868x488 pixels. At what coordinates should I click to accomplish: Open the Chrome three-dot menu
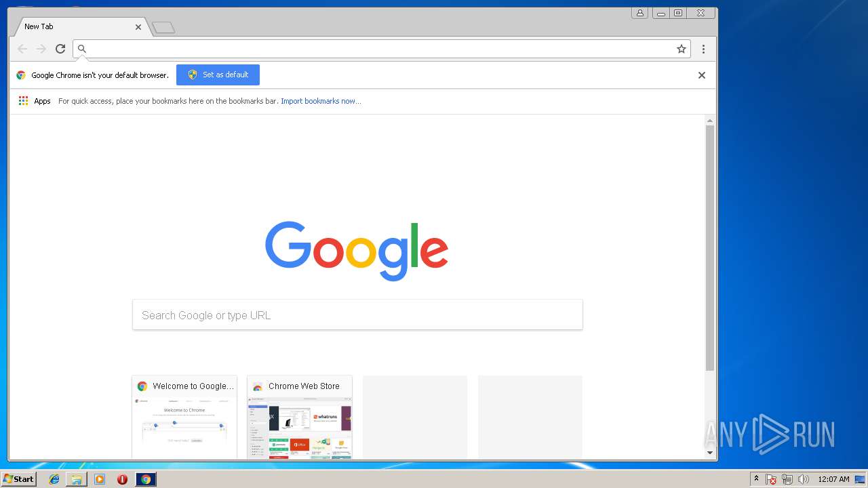[x=703, y=49]
